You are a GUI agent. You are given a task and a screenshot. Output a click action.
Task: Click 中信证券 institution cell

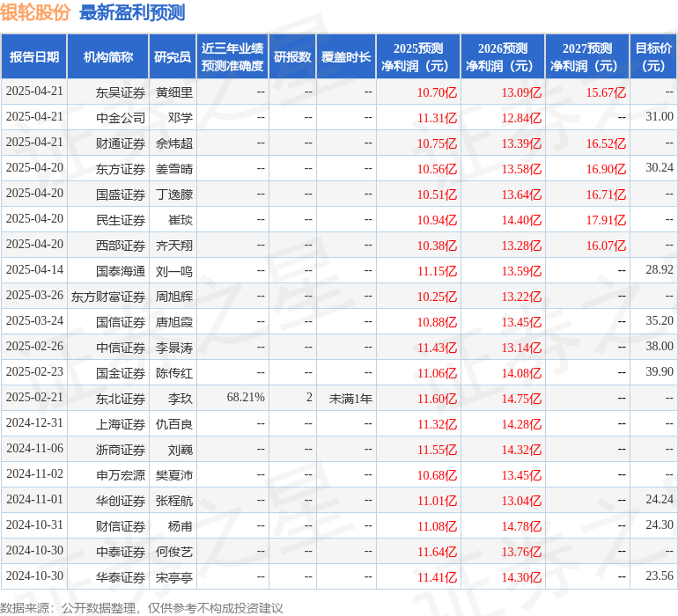[121, 348]
